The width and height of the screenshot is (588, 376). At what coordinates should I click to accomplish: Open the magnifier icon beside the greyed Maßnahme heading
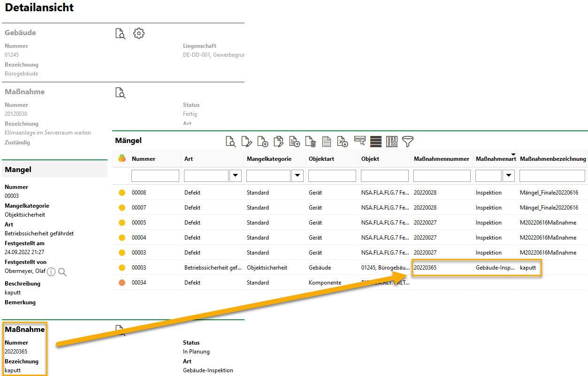[120, 92]
